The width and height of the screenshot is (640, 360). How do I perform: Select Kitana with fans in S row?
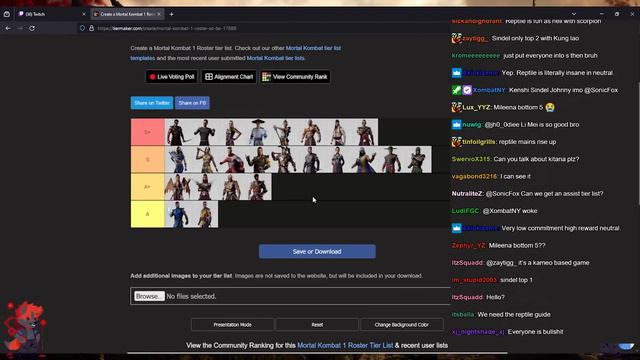(178, 159)
